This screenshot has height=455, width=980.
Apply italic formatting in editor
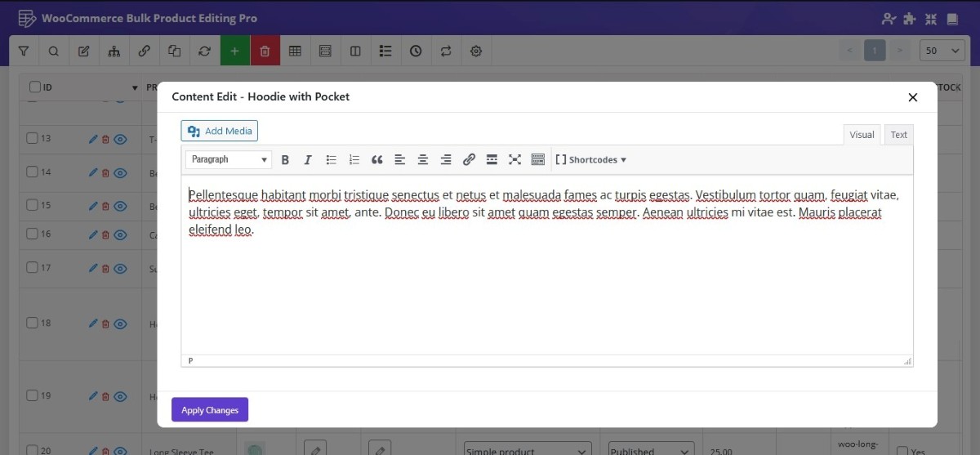[x=308, y=160]
